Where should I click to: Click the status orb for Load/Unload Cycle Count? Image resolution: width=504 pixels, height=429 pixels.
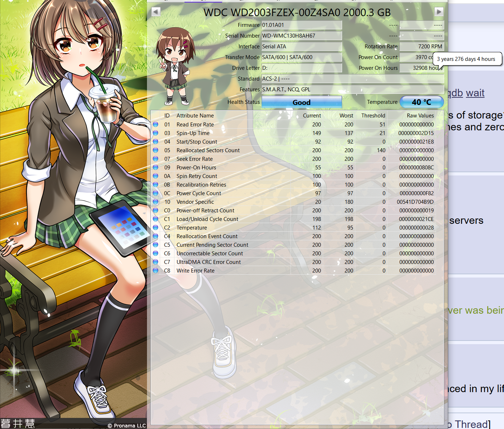[155, 219]
